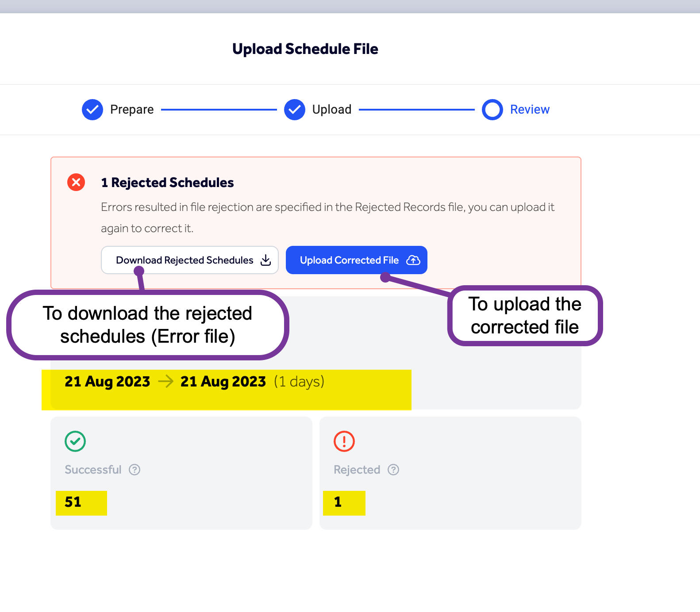Click the cloud upload icon on Upload Corrected File
Screen dimensions: 700x612
coord(413,260)
